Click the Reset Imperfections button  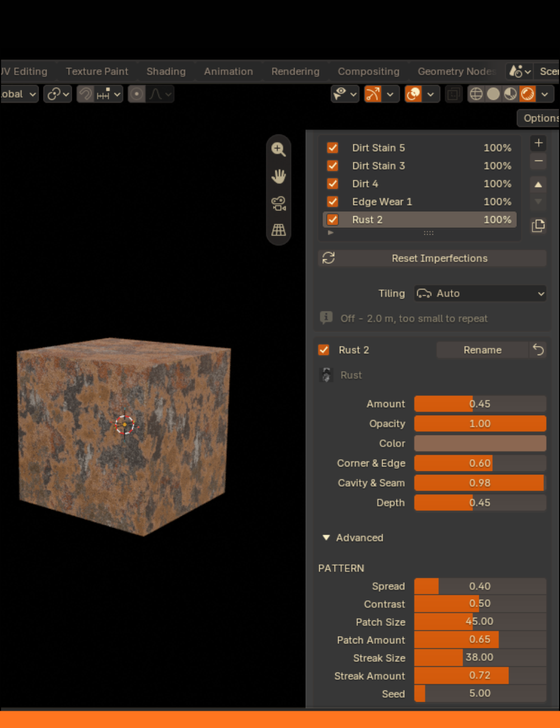pos(432,258)
